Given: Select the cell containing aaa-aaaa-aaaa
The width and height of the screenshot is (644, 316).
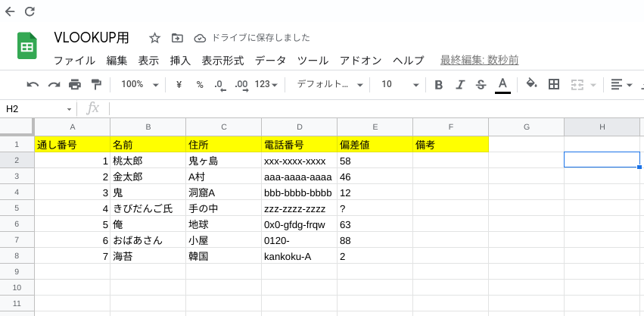Looking at the screenshot, I should tap(300, 177).
